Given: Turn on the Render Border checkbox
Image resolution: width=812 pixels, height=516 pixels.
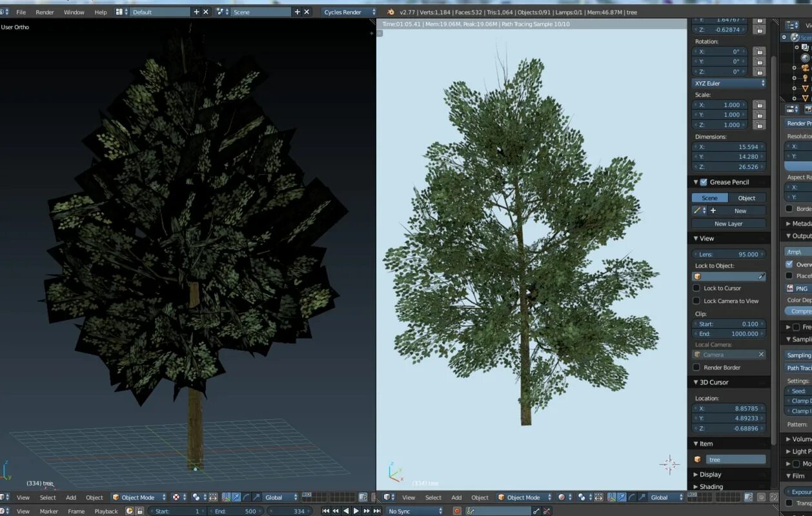Looking at the screenshot, I should click(x=696, y=367).
